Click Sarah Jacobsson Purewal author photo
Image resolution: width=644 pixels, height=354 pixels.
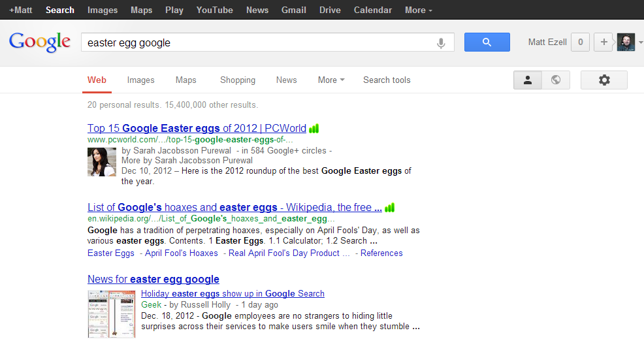click(x=102, y=162)
